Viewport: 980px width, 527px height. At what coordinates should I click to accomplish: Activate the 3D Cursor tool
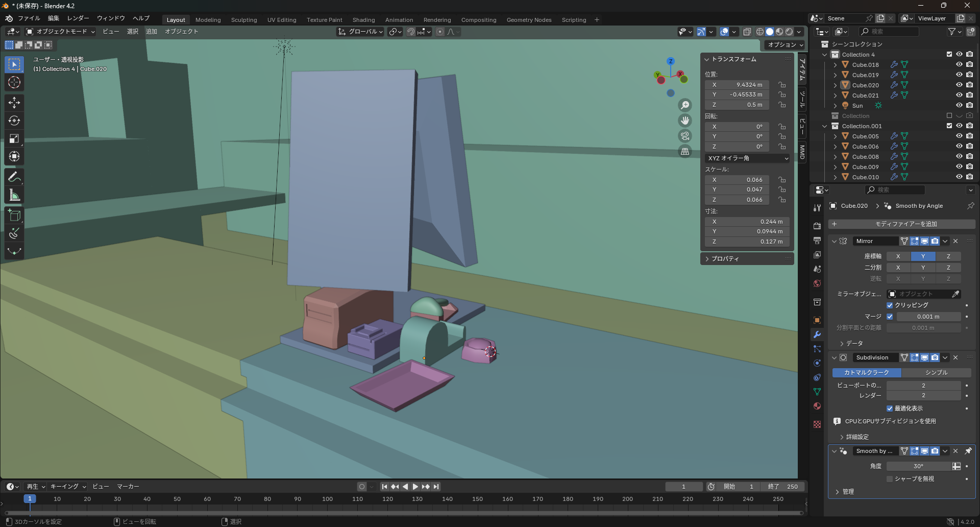[x=14, y=82]
